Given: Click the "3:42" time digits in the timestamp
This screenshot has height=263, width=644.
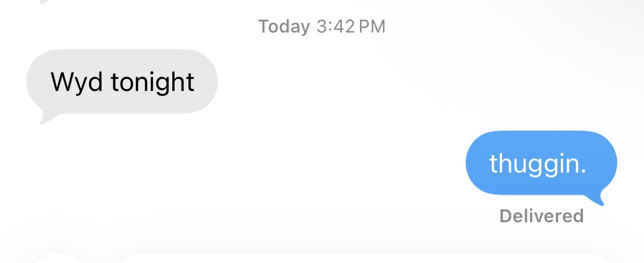Looking at the screenshot, I should (x=336, y=27).
